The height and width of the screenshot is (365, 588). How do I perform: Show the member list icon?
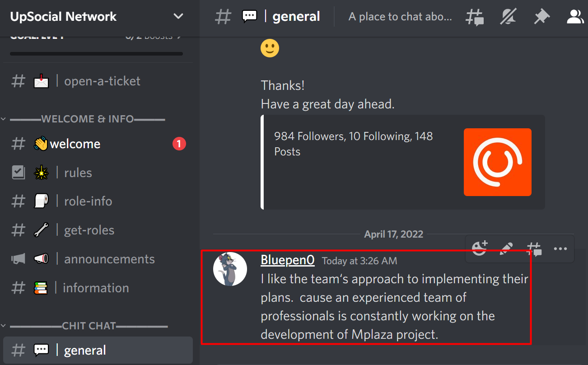[x=575, y=17]
